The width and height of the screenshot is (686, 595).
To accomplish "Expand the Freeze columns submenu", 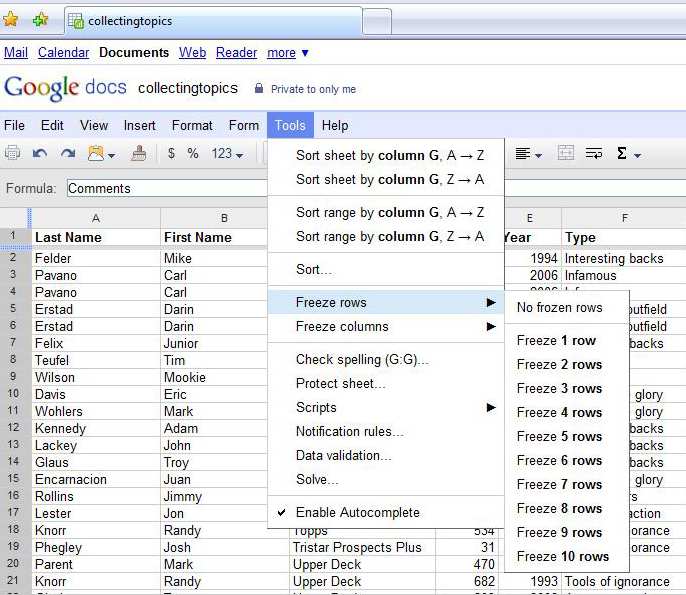I will pyautogui.click(x=386, y=326).
